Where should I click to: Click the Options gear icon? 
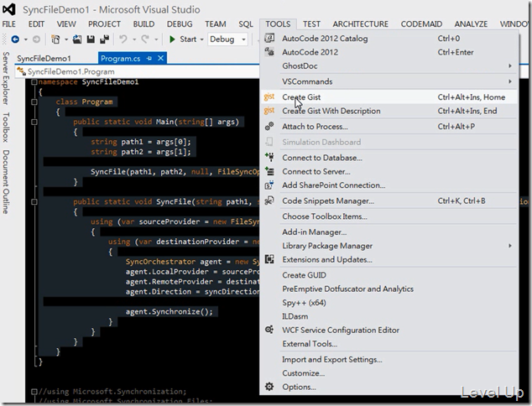269,387
